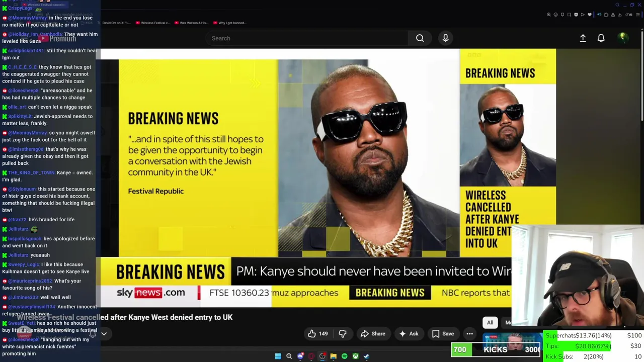This screenshot has height=362, width=644.
Task: Click the browser zoom-in magnifier toolbar icon
Action: (549, 15)
